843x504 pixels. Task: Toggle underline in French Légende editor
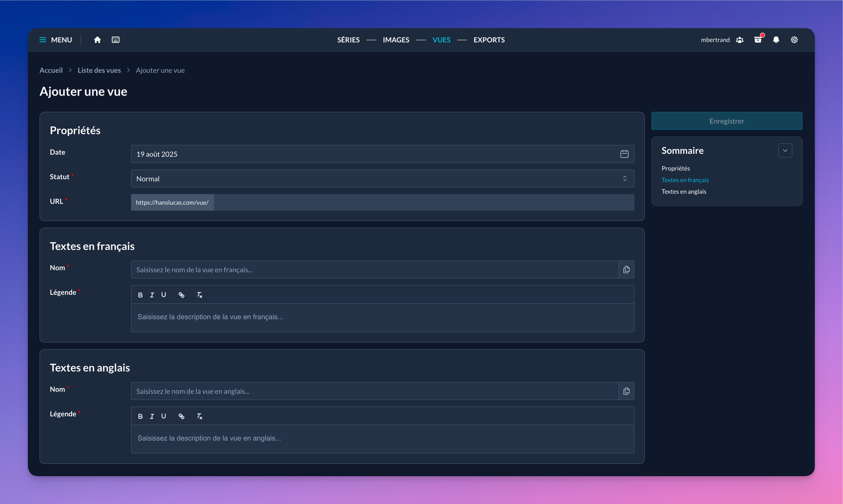click(164, 295)
